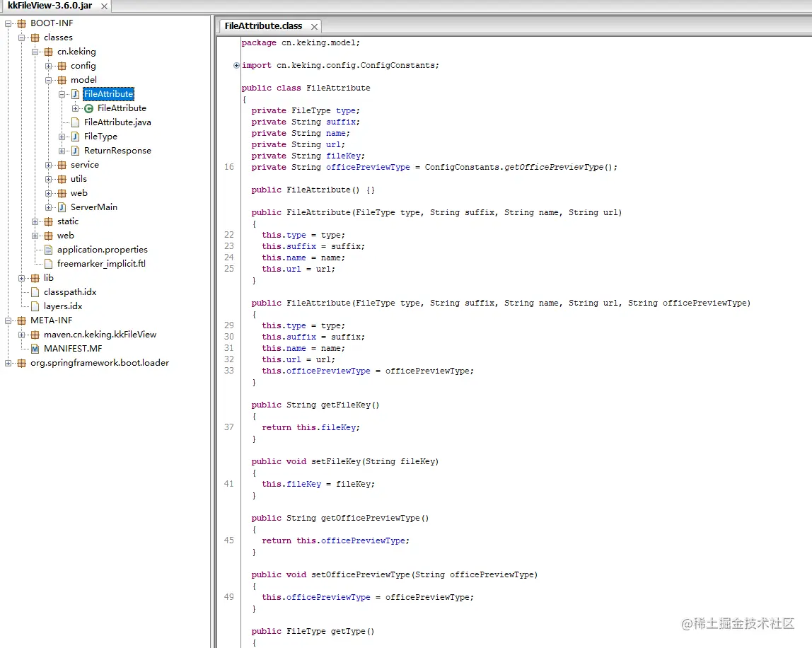This screenshot has height=648, width=812.
Task: Click the maven.cn.keking.kkFileView package icon
Action: 35,335
